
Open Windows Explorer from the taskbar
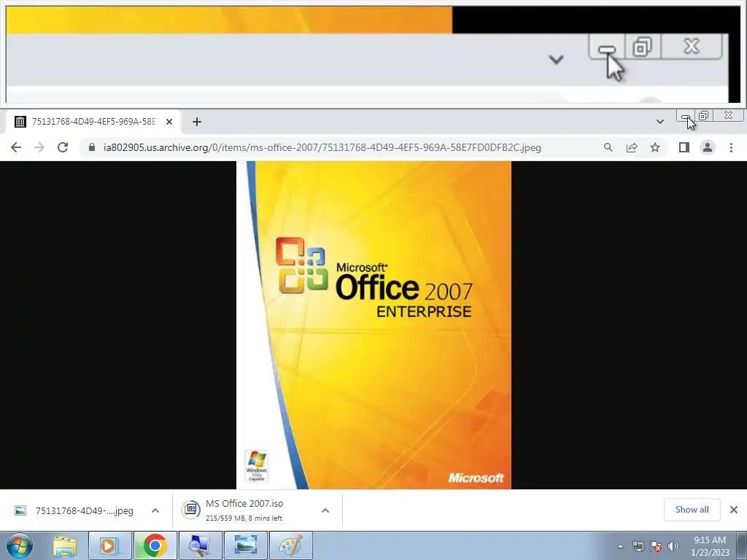[x=65, y=545]
